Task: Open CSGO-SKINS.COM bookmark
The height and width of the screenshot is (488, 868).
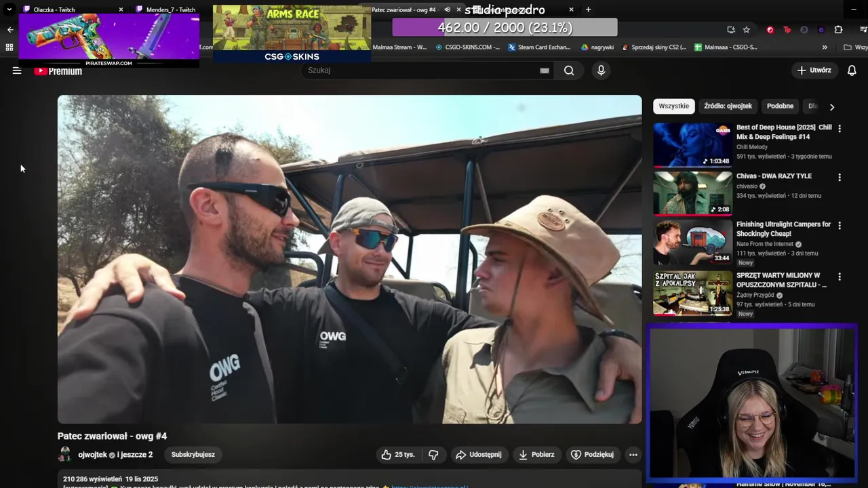Action: (468, 47)
